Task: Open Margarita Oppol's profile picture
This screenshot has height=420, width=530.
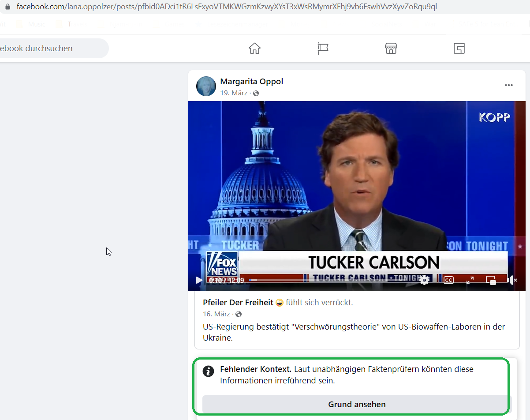Action: tap(206, 86)
